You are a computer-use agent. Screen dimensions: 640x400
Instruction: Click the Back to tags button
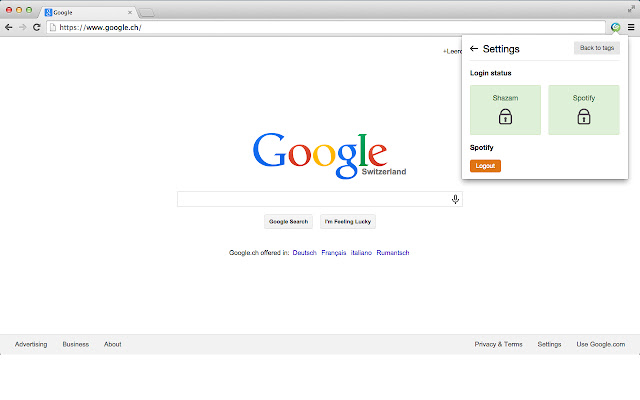597,48
